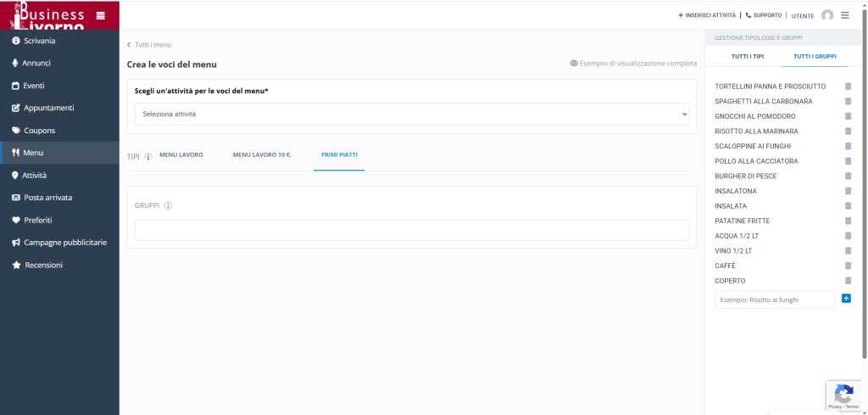Delete the Spaghetti alla Carbonara group
Viewport: 868px width, 415px height.
848,102
